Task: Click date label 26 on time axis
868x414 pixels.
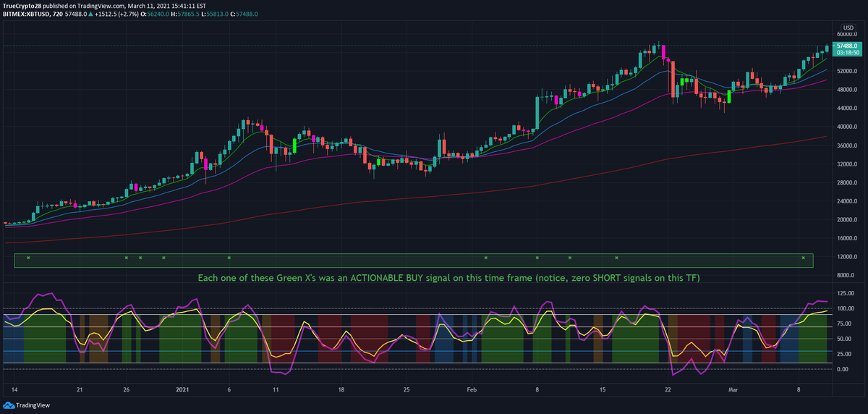Action: pyautogui.click(x=126, y=389)
